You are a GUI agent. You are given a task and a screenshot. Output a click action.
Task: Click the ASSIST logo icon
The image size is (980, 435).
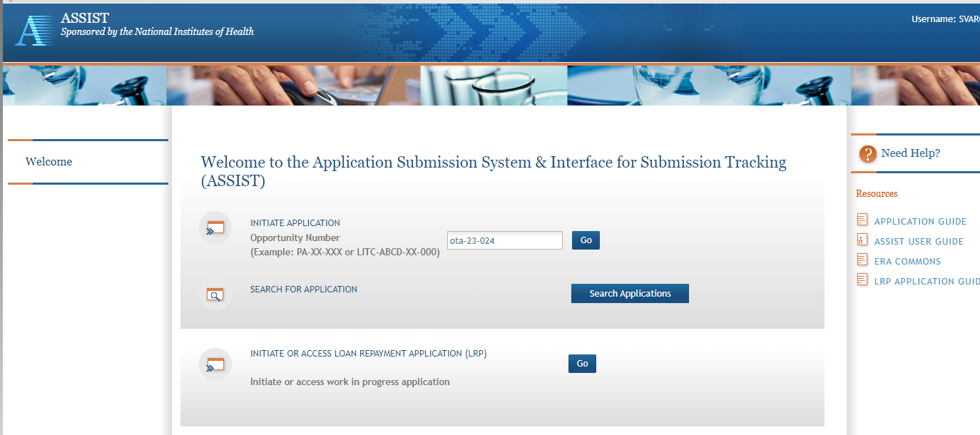pos(34,30)
